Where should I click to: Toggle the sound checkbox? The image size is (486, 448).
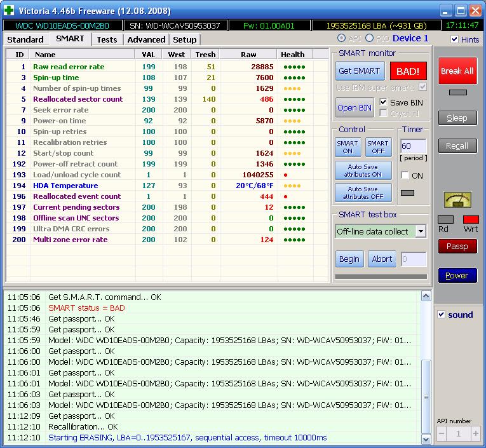442,315
